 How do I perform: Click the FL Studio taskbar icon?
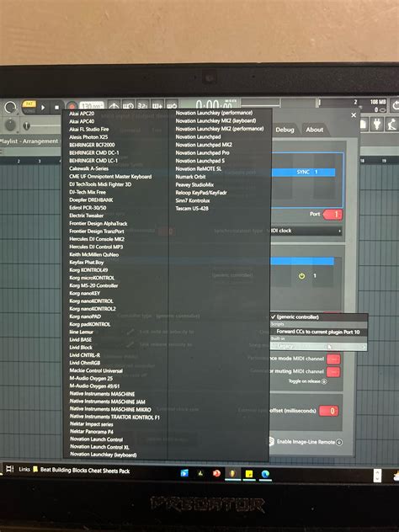coord(232,474)
